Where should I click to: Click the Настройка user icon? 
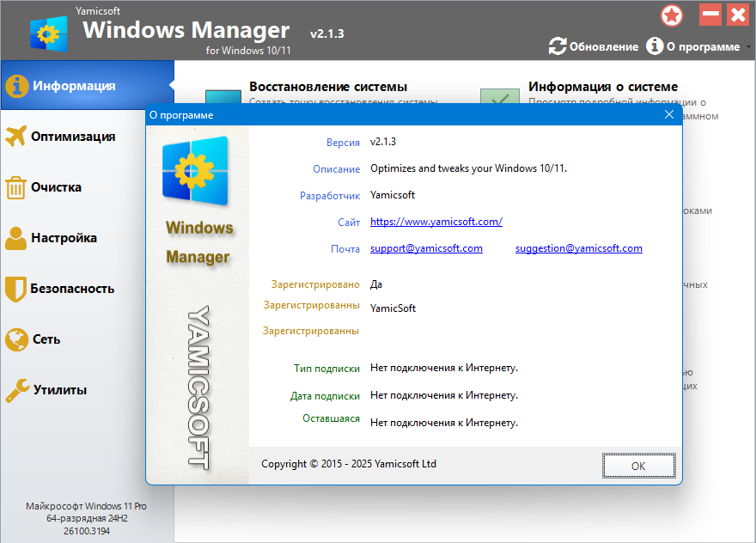tap(16, 238)
